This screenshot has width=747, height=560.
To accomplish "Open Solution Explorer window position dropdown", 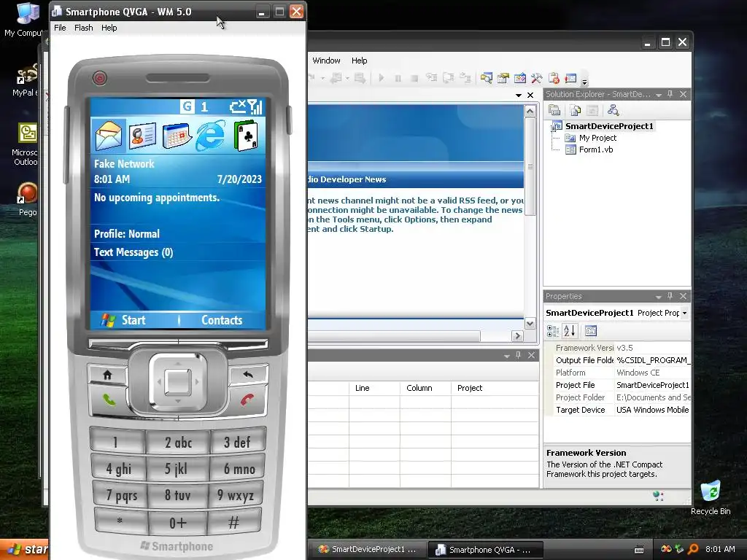I will (x=659, y=95).
